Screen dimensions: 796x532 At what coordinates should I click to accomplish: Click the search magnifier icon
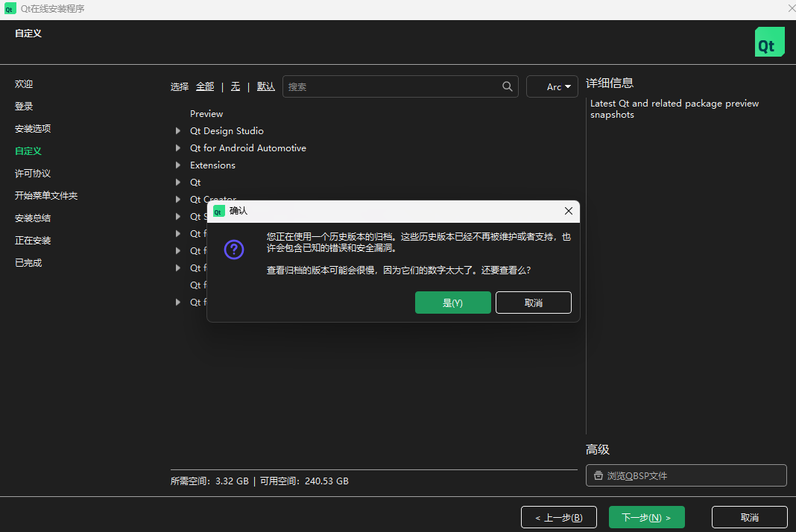(507, 86)
